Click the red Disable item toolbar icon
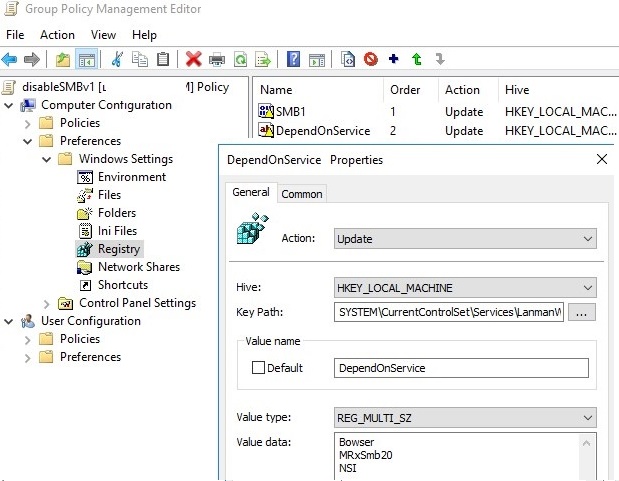 point(371,60)
